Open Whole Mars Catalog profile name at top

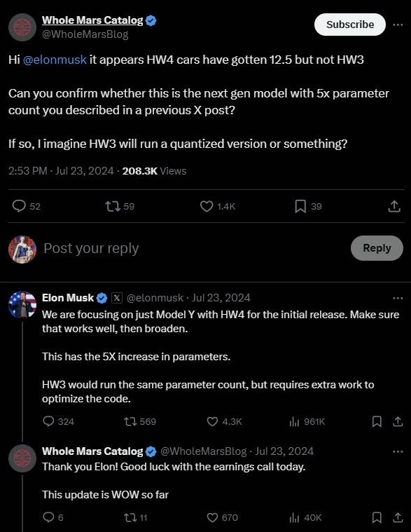92,20
